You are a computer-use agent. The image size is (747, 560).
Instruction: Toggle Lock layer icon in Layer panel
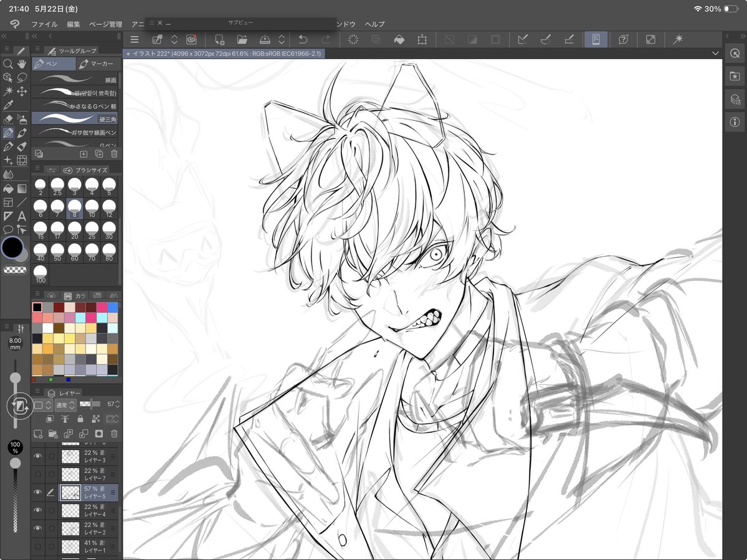[80, 419]
